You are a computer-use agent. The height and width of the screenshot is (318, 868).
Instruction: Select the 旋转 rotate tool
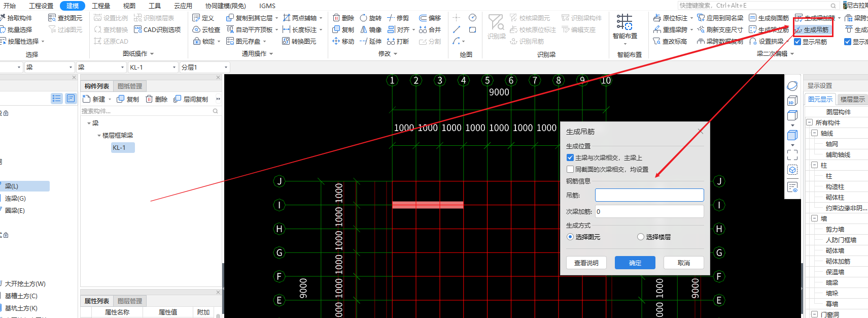371,18
